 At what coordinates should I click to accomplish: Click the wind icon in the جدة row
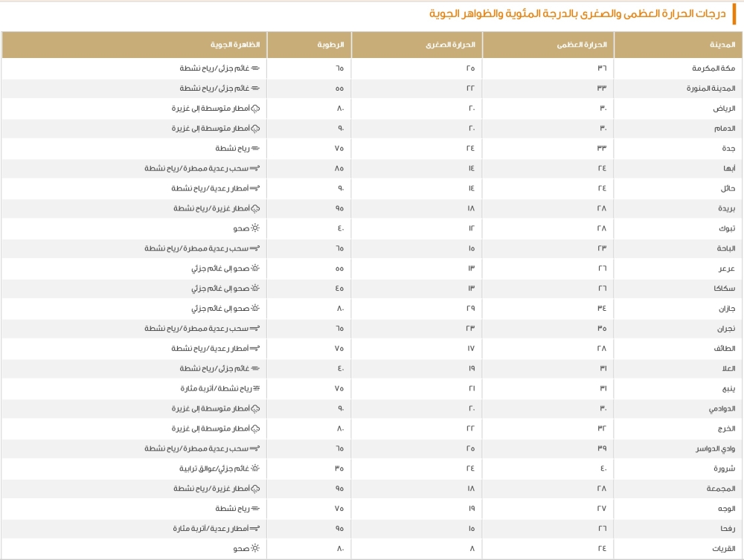pyautogui.click(x=254, y=148)
